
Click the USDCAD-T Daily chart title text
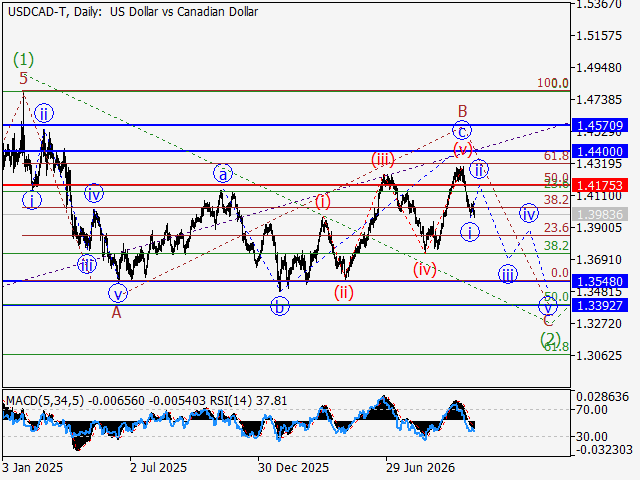[x=133, y=12]
